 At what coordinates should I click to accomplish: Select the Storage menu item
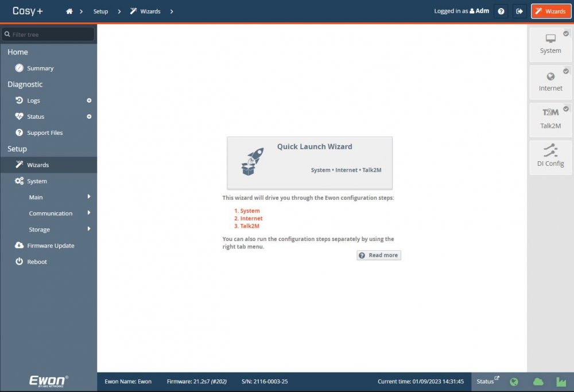click(39, 230)
